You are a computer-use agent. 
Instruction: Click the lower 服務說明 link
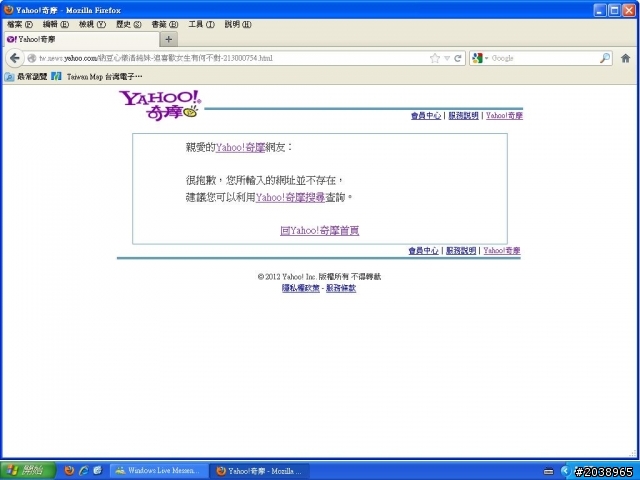461,251
